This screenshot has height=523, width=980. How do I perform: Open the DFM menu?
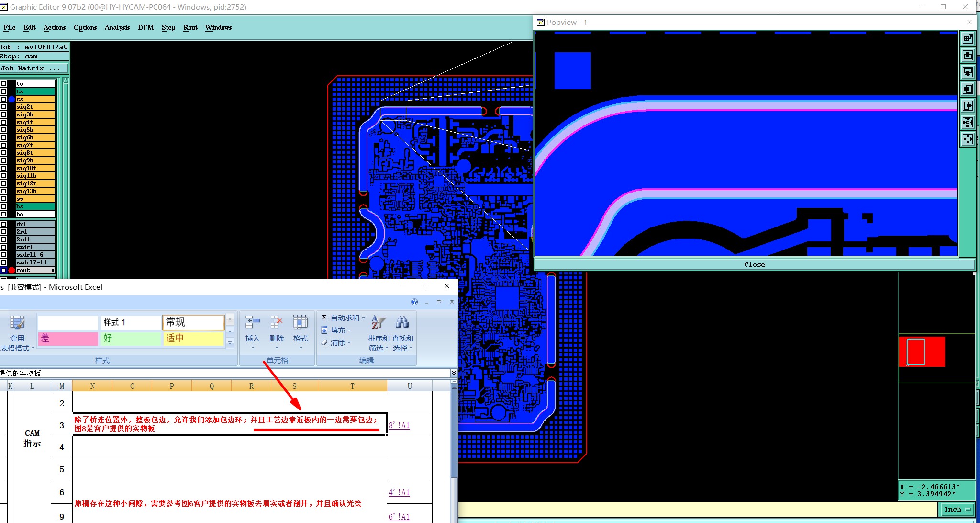(146, 27)
